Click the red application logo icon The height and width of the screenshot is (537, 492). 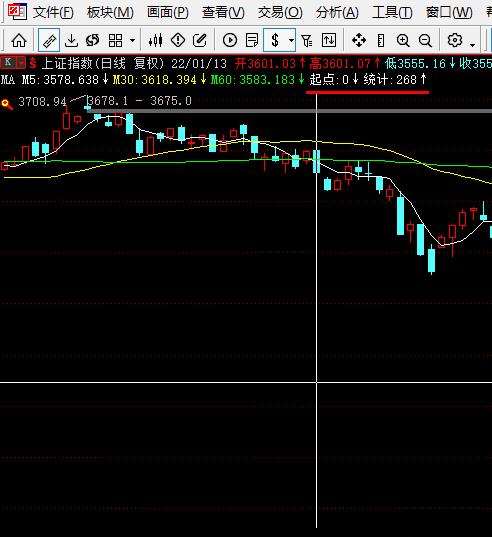17,11
